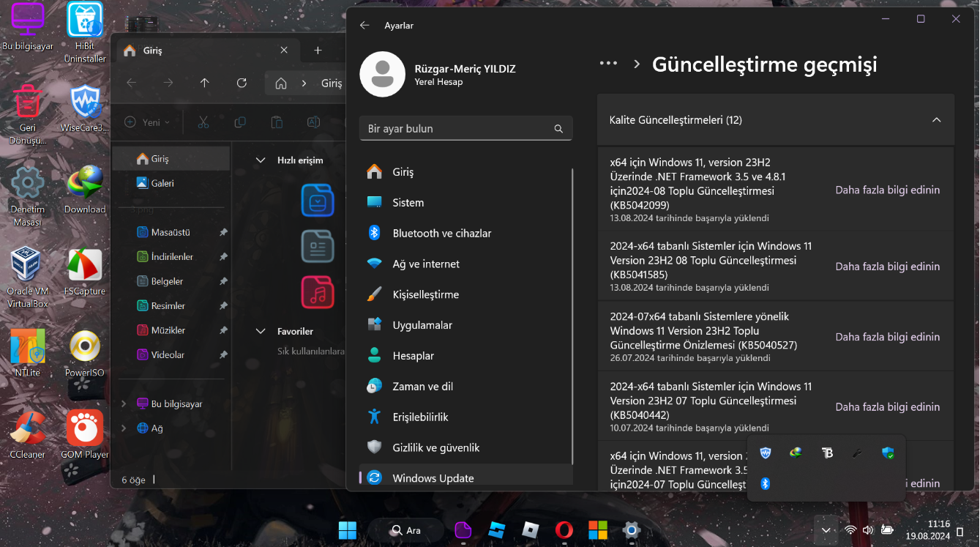This screenshot has width=980, height=547.
Task: Select Bluetooth ve cihazlar in settings sidebar
Action: 441,233
